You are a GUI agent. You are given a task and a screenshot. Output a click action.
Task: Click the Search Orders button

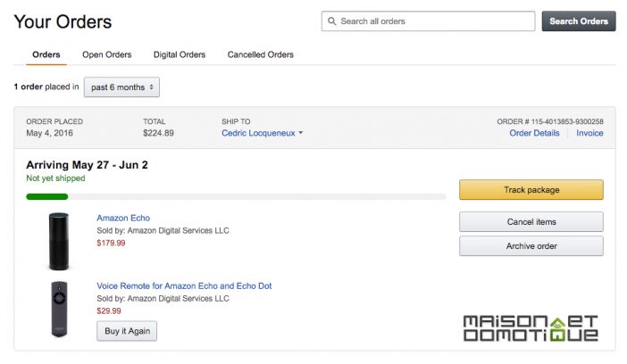click(x=579, y=21)
